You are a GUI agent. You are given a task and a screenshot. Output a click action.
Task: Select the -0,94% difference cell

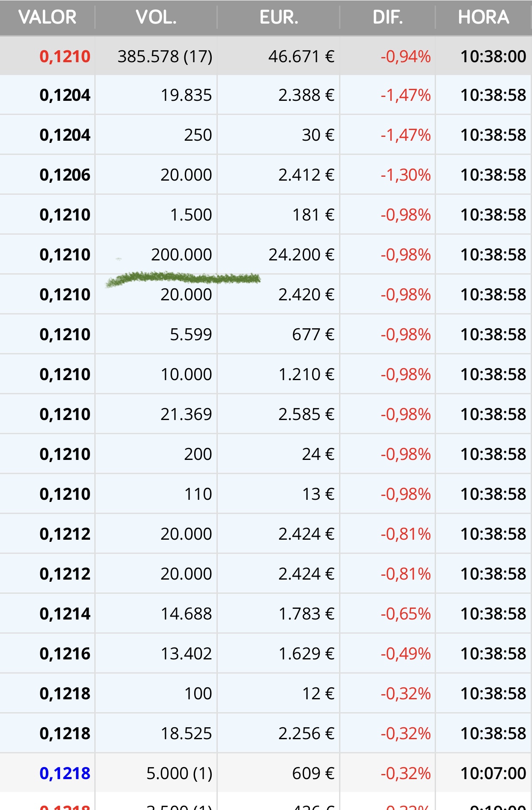point(406,56)
